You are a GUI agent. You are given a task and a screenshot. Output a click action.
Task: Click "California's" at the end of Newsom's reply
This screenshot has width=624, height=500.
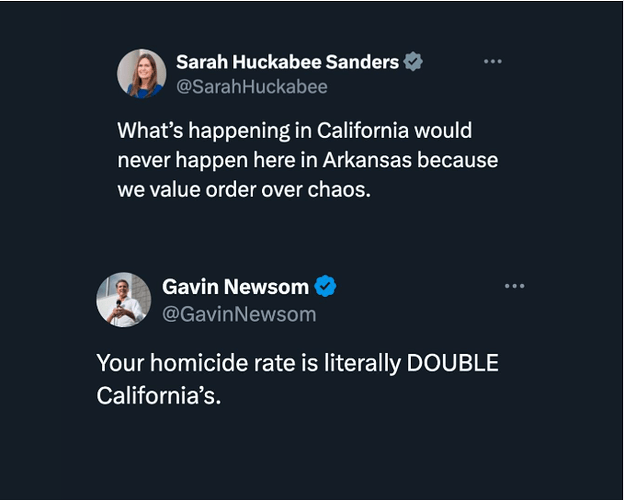(157, 395)
